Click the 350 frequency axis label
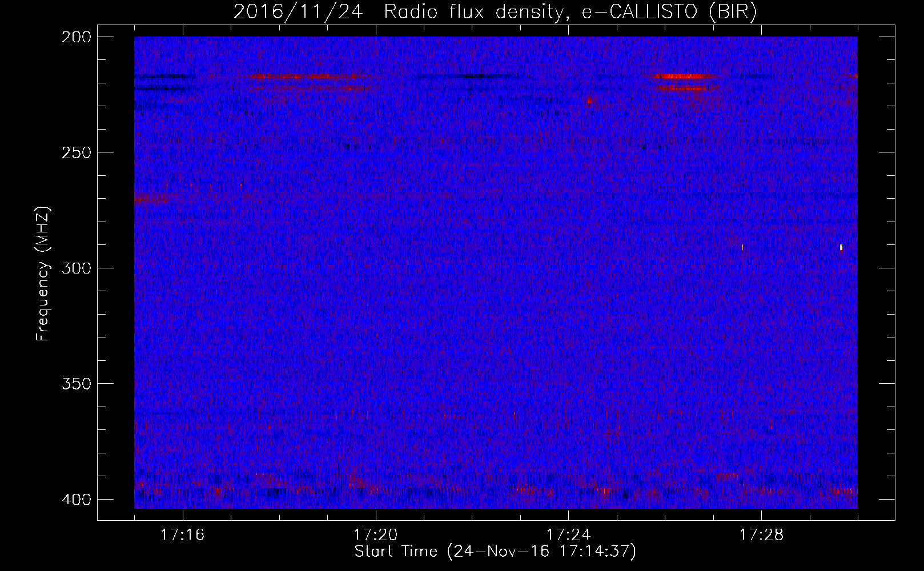Image resolution: width=924 pixels, height=571 pixels. click(x=76, y=384)
